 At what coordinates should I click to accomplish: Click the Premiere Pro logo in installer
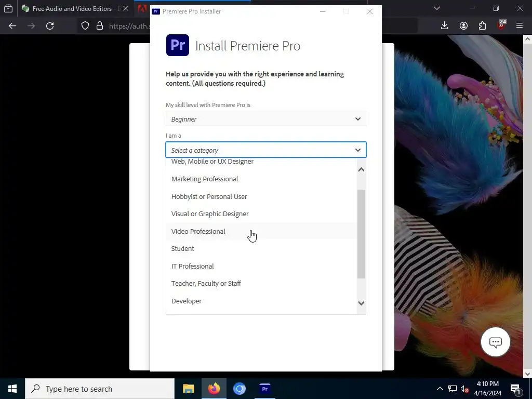point(178,45)
